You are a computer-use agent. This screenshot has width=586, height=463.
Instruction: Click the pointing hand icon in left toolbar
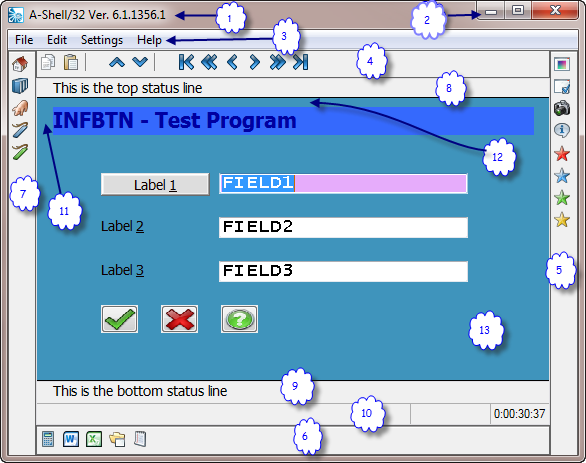coord(20,108)
